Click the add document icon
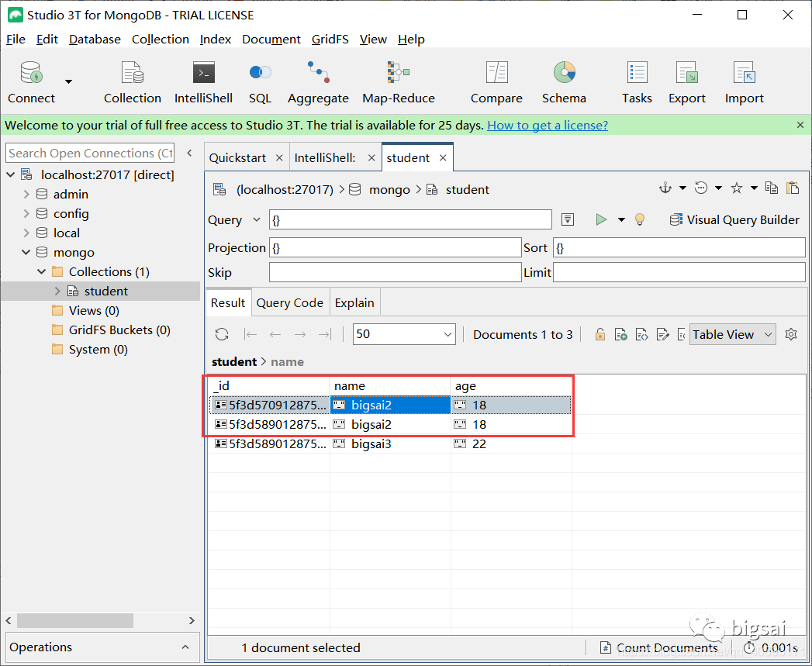This screenshot has width=812, height=666. [621, 335]
